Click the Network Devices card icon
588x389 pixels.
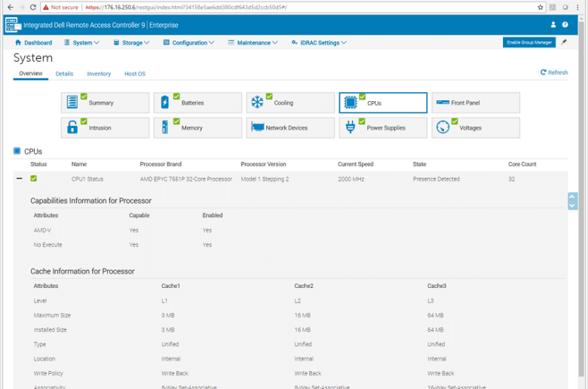click(x=258, y=127)
